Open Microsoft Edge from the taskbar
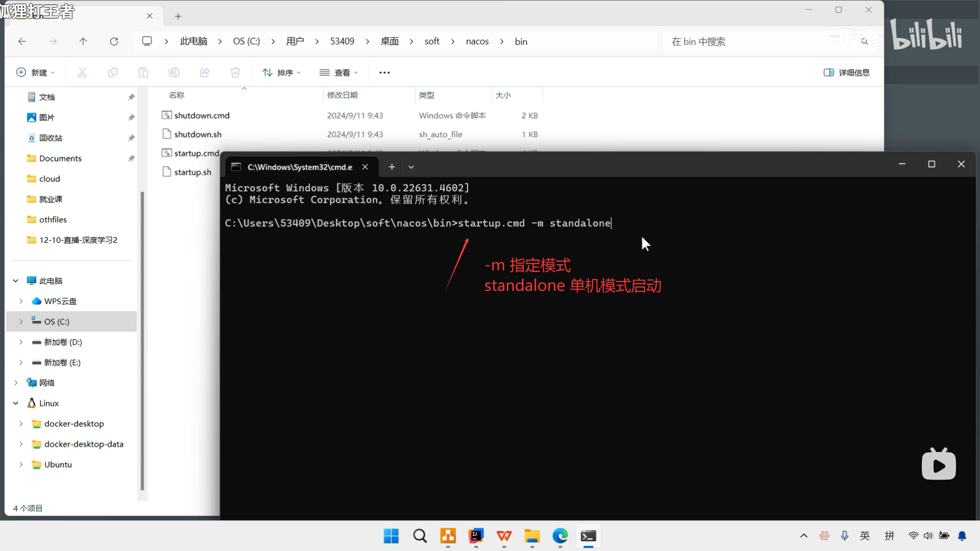 pyautogui.click(x=560, y=536)
